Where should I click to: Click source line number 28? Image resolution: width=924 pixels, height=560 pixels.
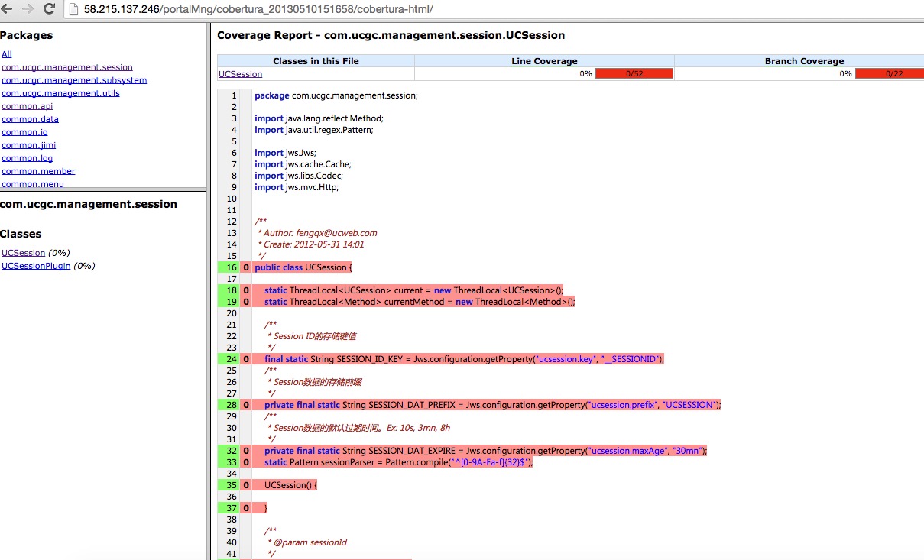click(x=232, y=405)
